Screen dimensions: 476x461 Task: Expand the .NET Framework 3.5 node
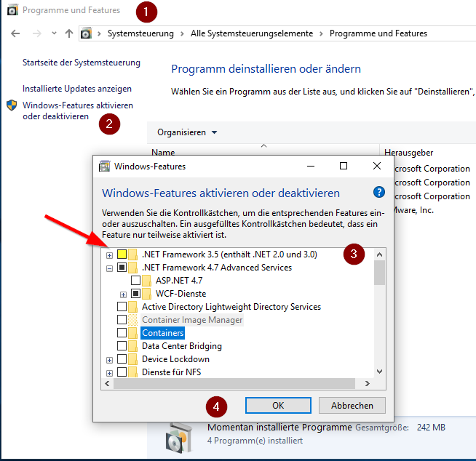(x=109, y=255)
